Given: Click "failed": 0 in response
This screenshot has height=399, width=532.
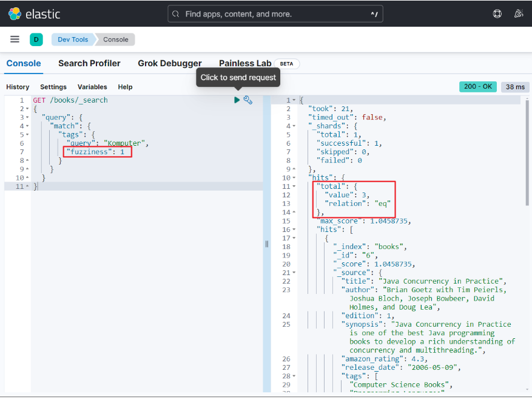Looking at the screenshot, I should coord(339,160).
